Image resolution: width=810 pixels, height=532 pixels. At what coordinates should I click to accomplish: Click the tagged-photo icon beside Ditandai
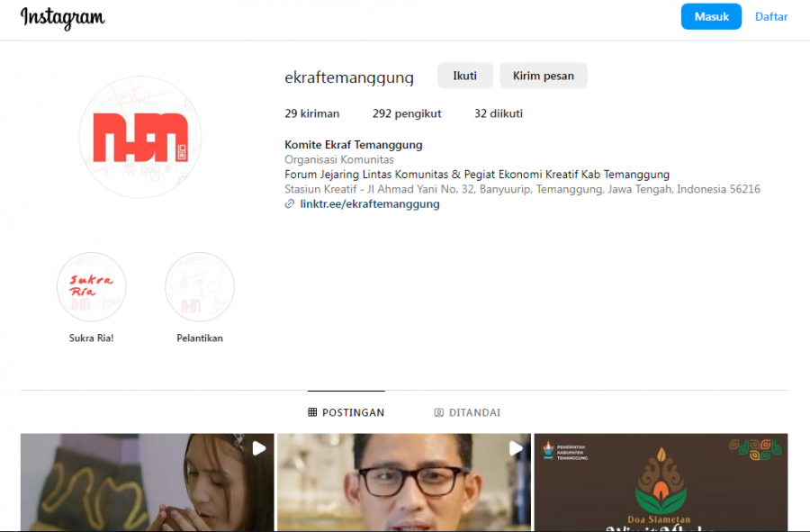[439, 412]
